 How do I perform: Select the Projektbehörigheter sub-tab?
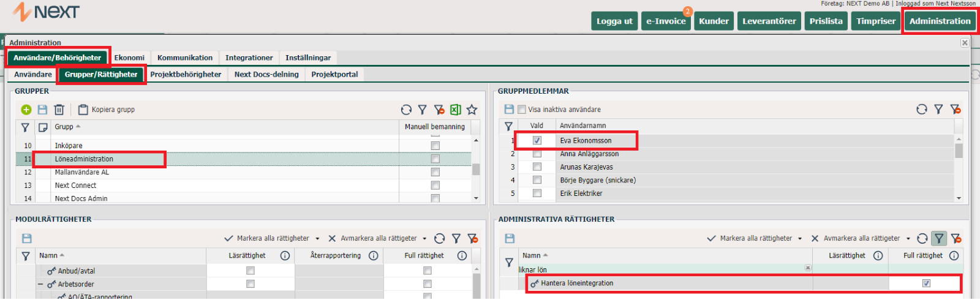pos(186,74)
